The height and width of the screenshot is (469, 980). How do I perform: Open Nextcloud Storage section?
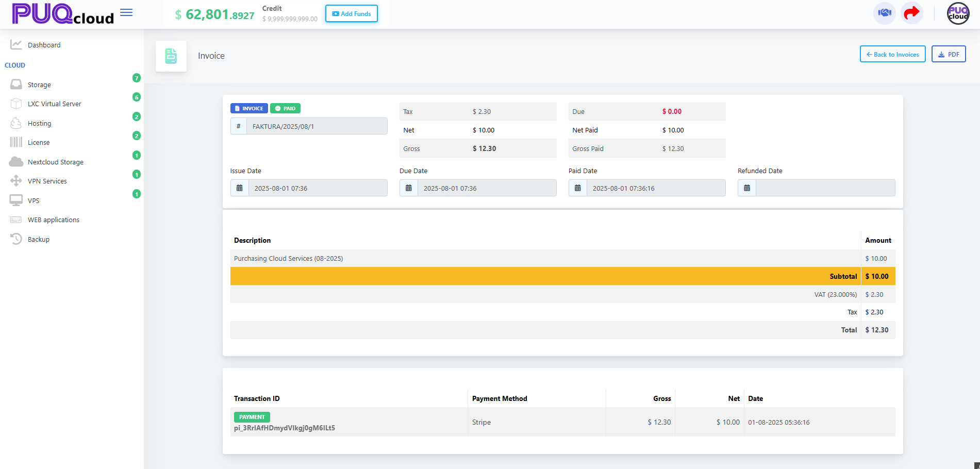(56, 162)
